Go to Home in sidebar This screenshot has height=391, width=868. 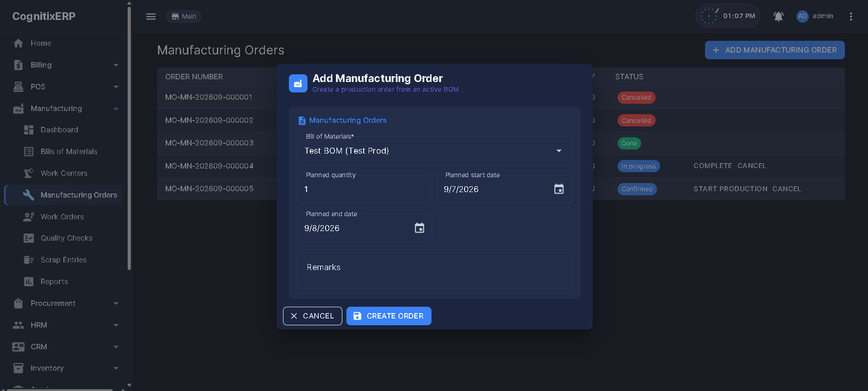point(41,43)
